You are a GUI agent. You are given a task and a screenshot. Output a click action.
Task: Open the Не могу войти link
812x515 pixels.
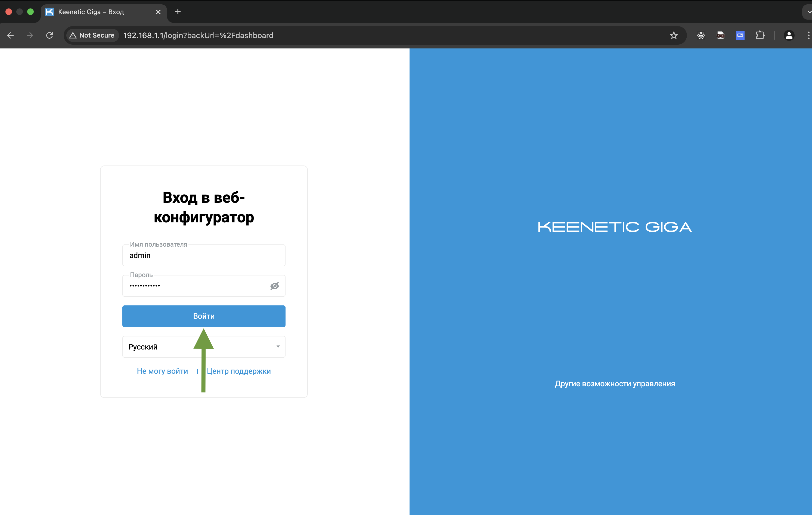[x=162, y=371]
